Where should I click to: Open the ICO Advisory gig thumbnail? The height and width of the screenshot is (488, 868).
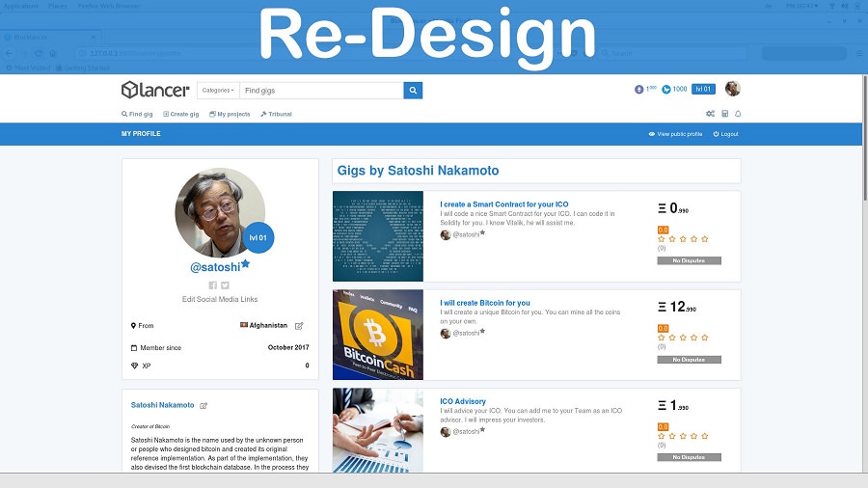[x=377, y=430]
